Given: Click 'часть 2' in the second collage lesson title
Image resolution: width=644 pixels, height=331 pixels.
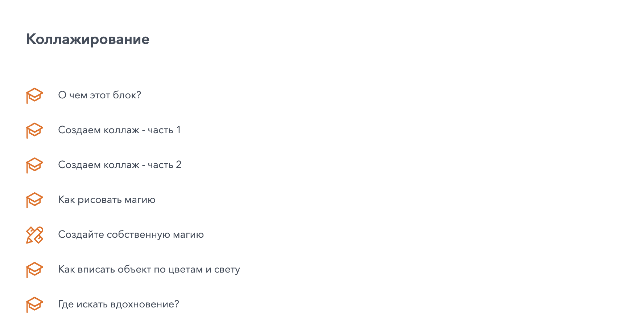Looking at the screenshot, I should tap(164, 165).
